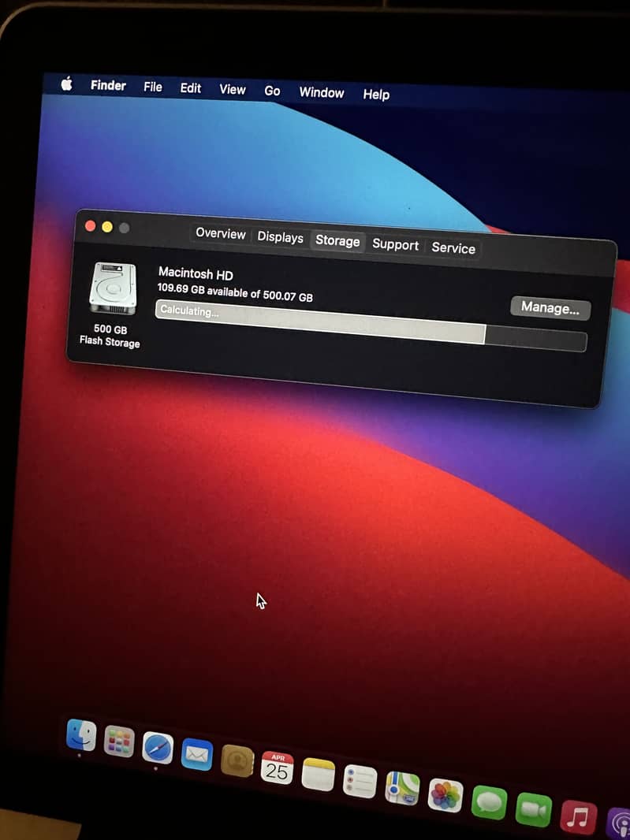Open Contacts from the Dock
This screenshot has width=630, height=840.
(237, 760)
